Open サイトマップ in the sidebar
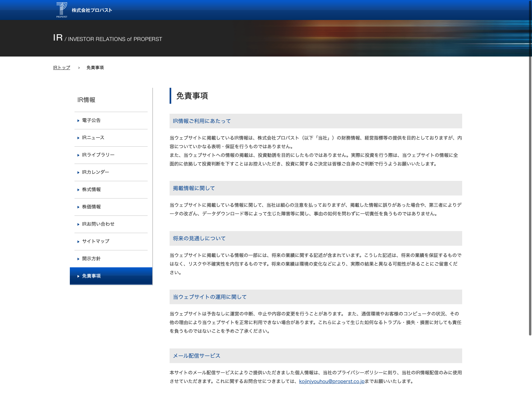The image size is (532, 399). pyautogui.click(x=95, y=241)
